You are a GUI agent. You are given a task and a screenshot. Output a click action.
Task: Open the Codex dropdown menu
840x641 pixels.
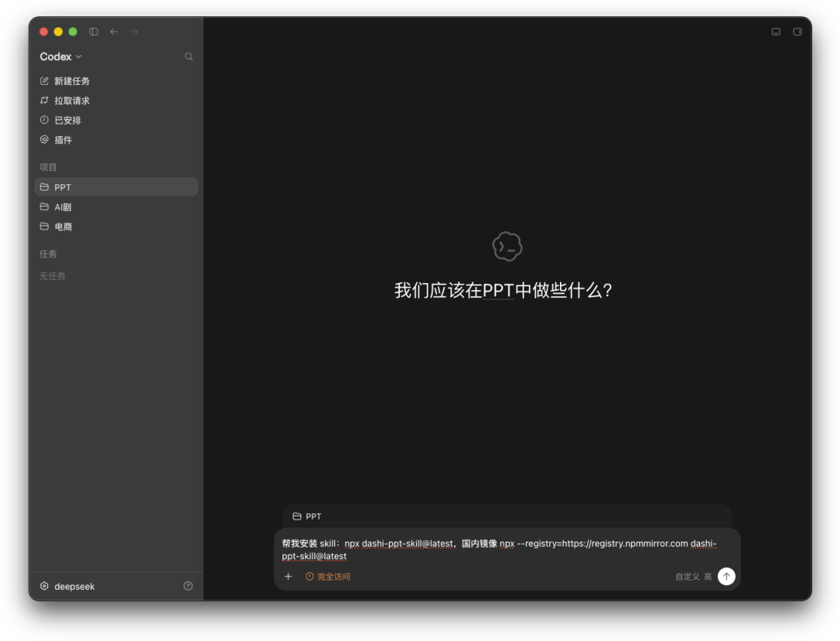[x=61, y=56]
